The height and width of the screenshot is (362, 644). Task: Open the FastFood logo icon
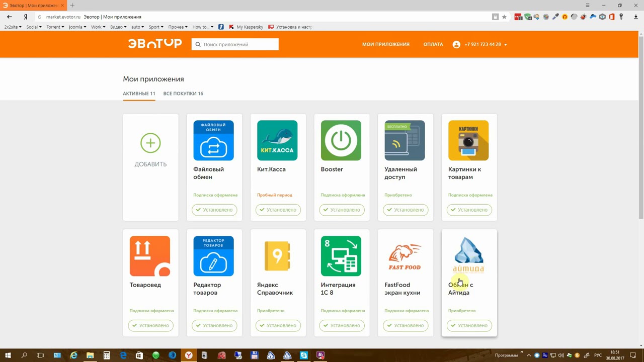tap(405, 256)
